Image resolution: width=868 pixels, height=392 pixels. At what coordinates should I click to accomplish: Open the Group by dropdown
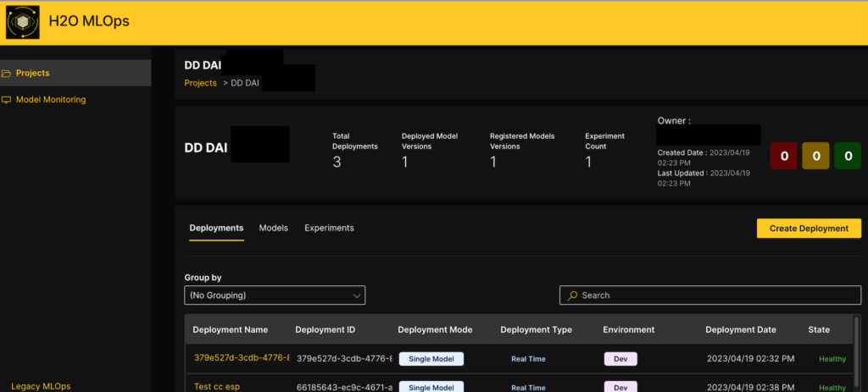(274, 295)
